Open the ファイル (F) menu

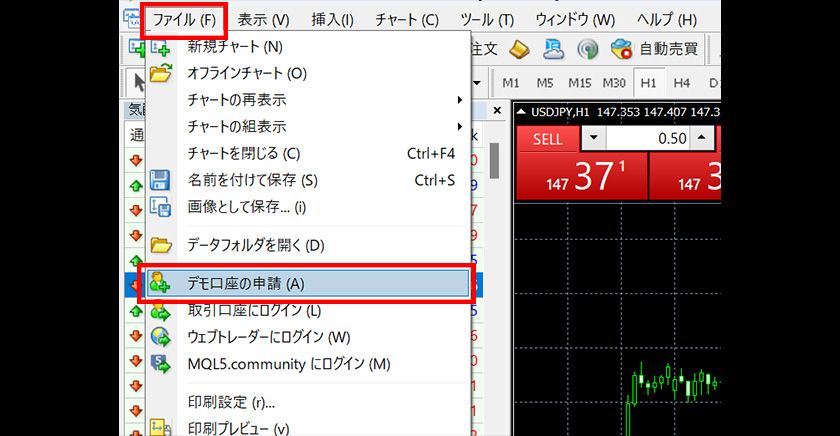click(184, 20)
